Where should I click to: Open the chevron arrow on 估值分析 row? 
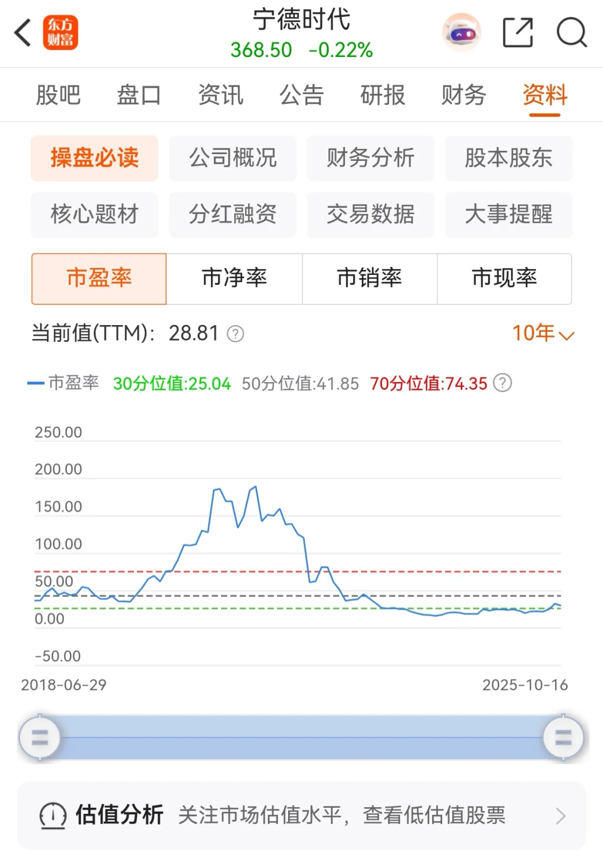(x=561, y=816)
